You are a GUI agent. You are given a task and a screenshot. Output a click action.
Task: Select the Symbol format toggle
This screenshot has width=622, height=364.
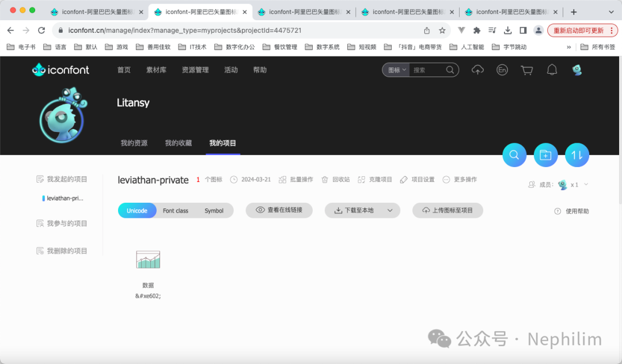click(x=214, y=211)
